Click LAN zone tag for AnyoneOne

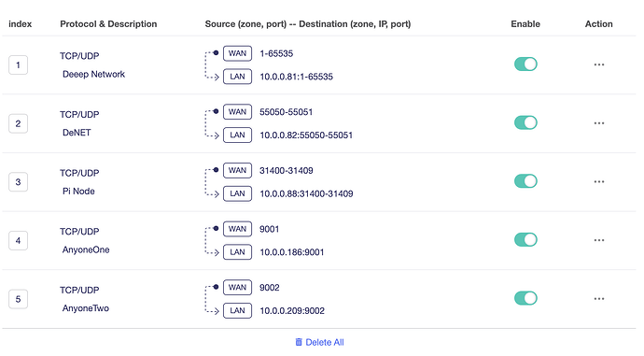point(237,252)
